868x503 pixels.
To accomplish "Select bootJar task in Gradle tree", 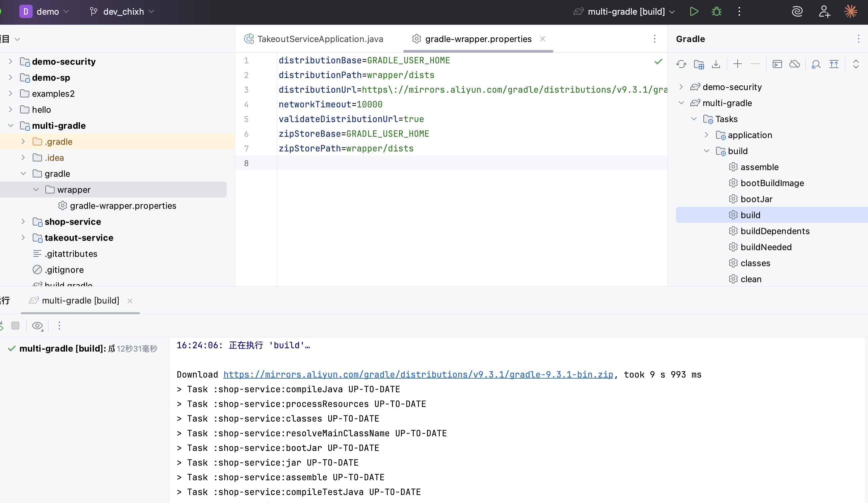I will coord(756,199).
